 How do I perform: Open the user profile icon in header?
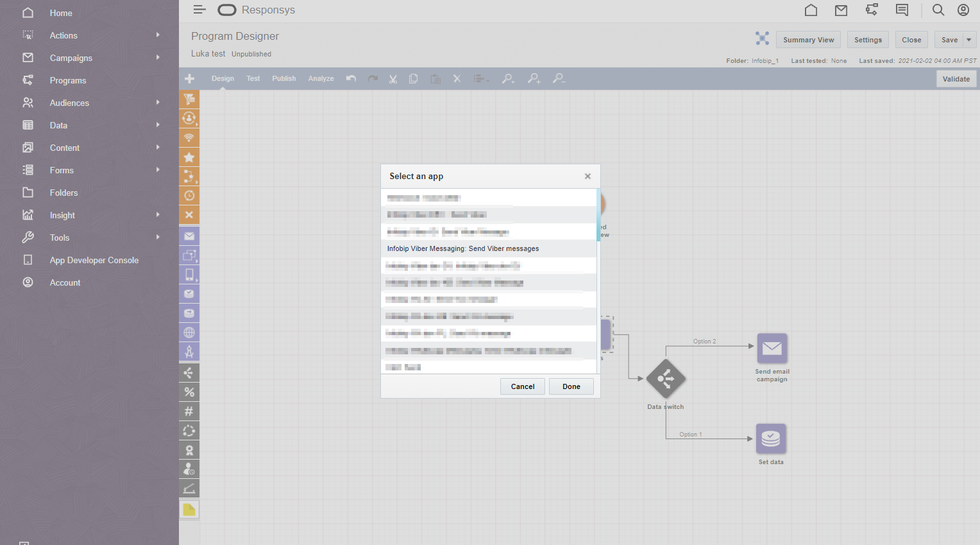click(963, 10)
